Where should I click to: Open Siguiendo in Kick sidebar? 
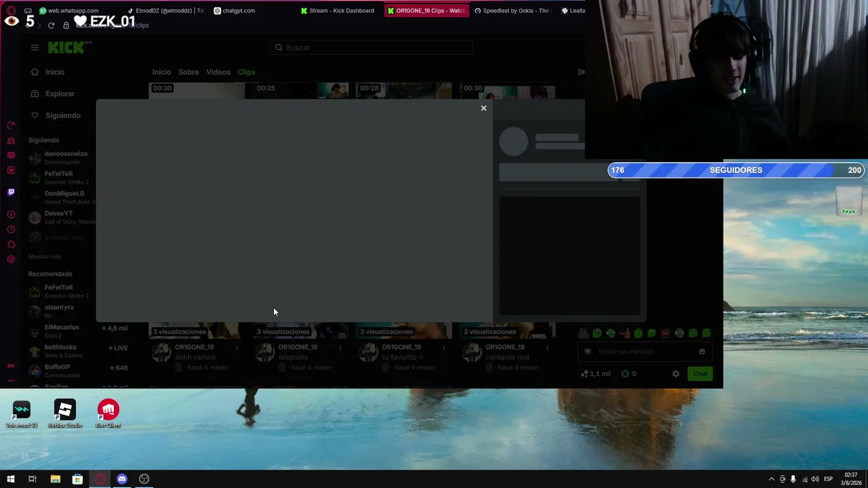pyautogui.click(x=56, y=115)
